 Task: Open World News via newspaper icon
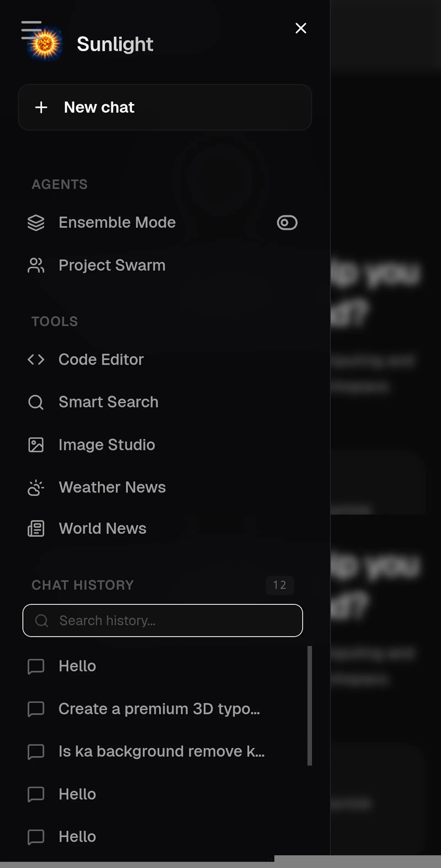(x=36, y=528)
